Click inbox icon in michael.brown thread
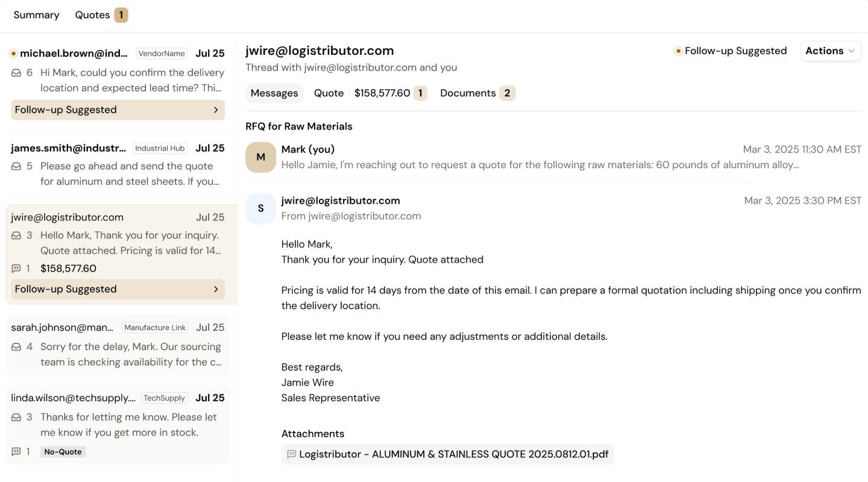Viewport: 868px width, 482px height. [16, 73]
